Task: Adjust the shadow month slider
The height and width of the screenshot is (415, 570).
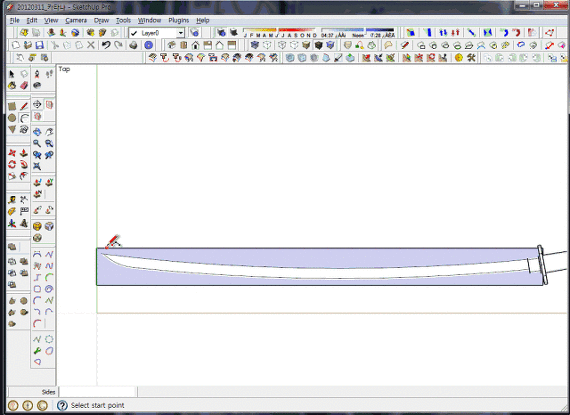Action: coord(280,30)
